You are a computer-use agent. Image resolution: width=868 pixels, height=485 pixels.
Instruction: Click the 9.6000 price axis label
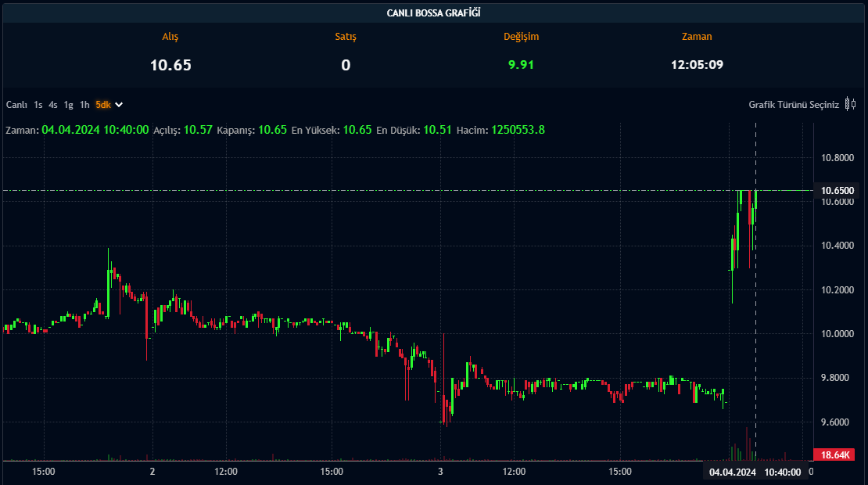point(837,422)
